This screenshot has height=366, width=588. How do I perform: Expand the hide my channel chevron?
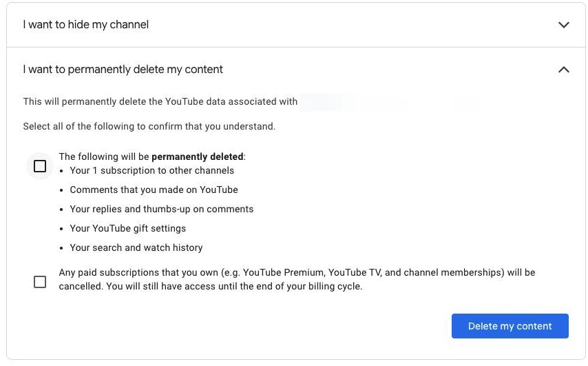[x=564, y=25]
